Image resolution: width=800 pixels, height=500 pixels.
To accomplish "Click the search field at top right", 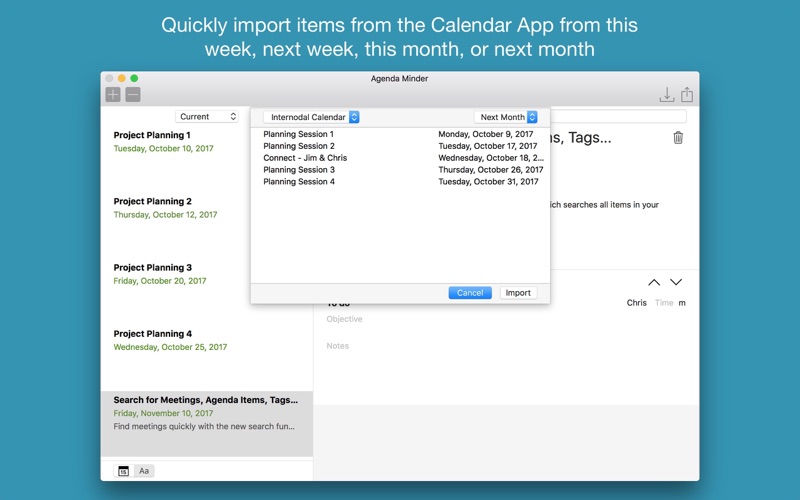I will (x=618, y=116).
